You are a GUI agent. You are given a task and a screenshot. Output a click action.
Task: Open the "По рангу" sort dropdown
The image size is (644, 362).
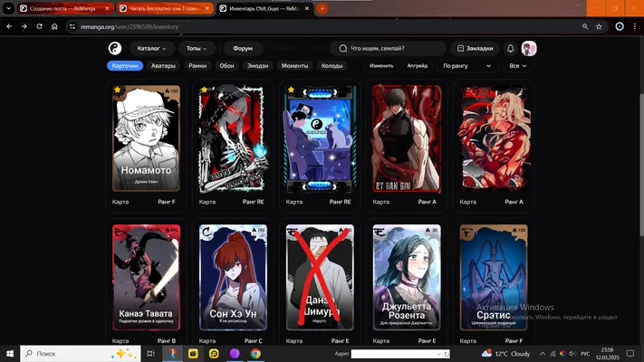[467, 66]
